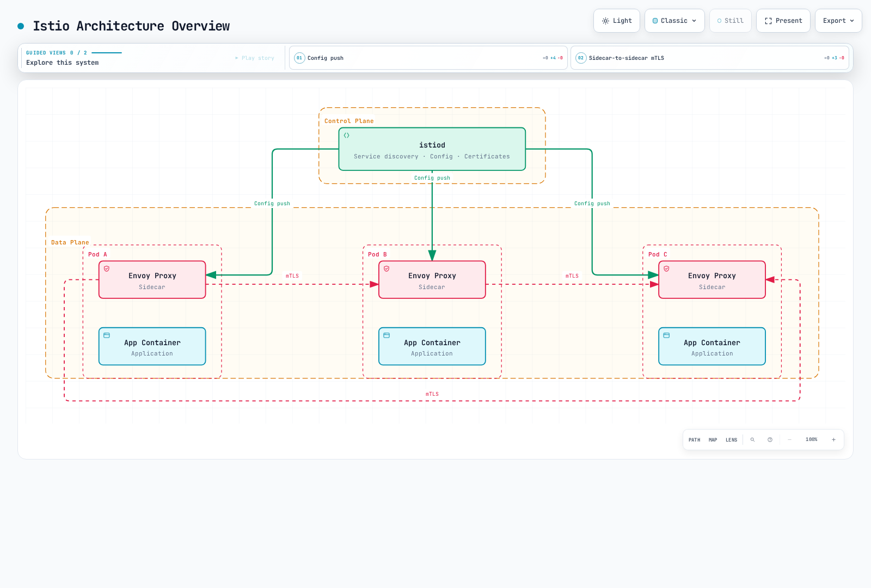Toggle MAP mode in canvas toolbar
Screen dimensions: 871x588
(x=713, y=439)
